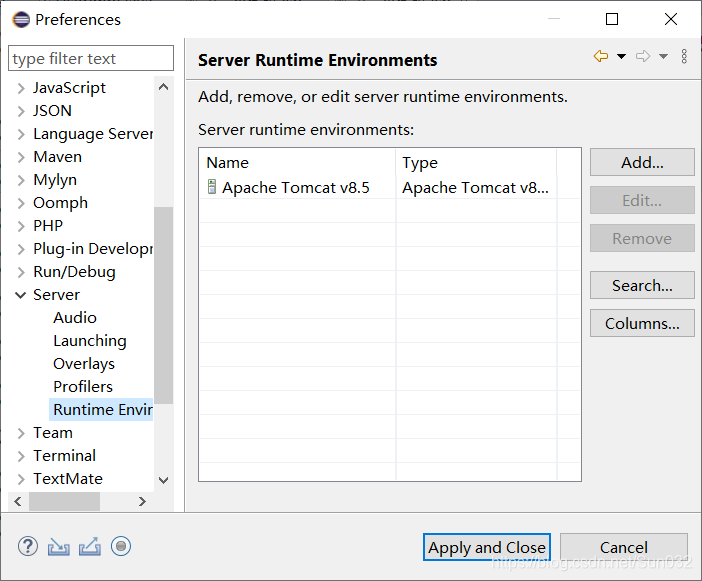Click the Export preferences icon
702x581 pixels.
tap(90, 547)
